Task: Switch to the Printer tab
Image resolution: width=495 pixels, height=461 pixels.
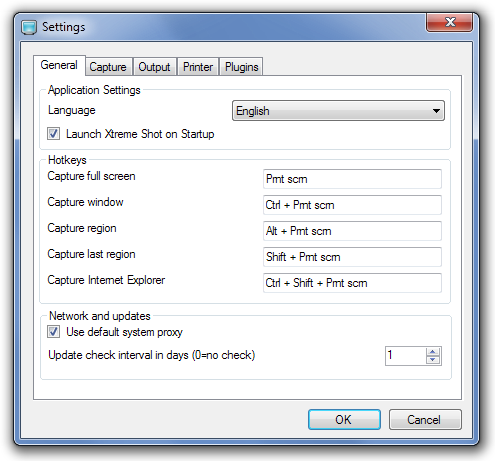Action: (198, 67)
